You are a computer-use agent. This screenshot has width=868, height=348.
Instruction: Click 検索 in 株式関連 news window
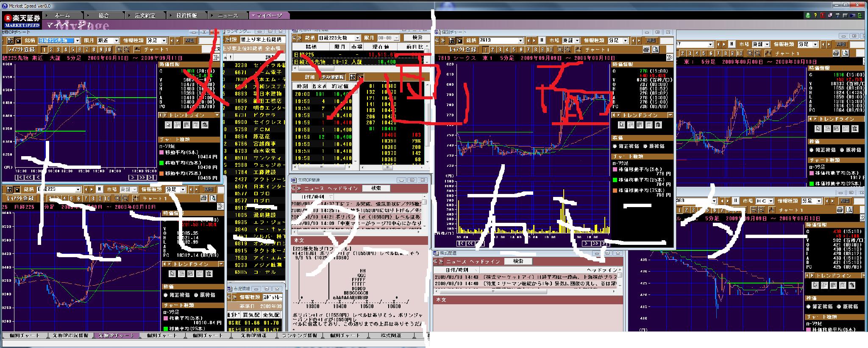pyautogui.click(x=518, y=262)
